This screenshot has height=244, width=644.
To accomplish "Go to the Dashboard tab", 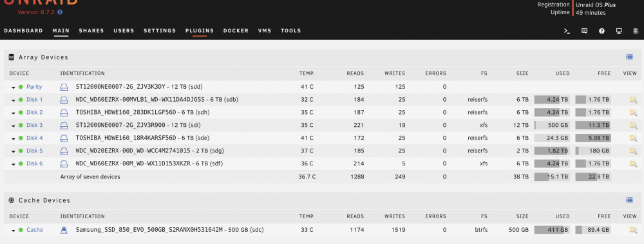I will point(23,31).
